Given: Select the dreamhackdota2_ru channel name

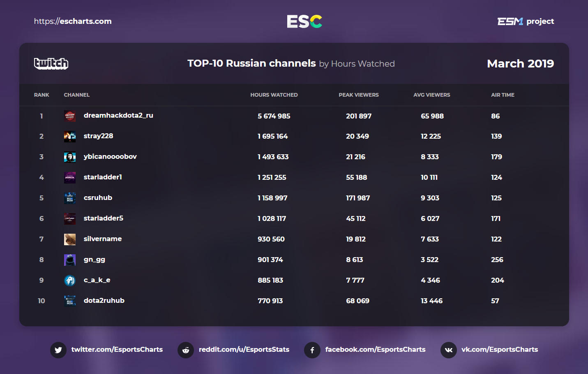Looking at the screenshot, I should pyautogui.click(x=118, y=116).
